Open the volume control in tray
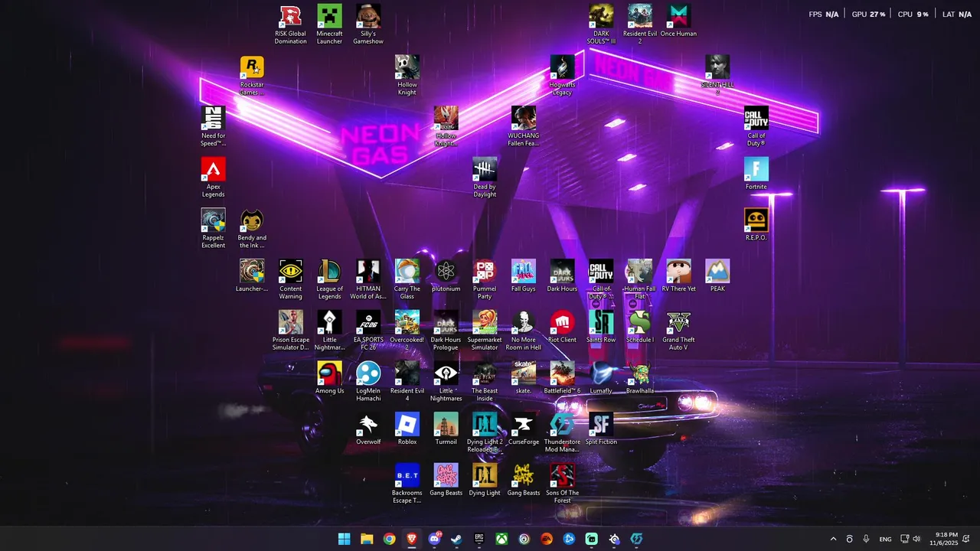 coord(916,539)
